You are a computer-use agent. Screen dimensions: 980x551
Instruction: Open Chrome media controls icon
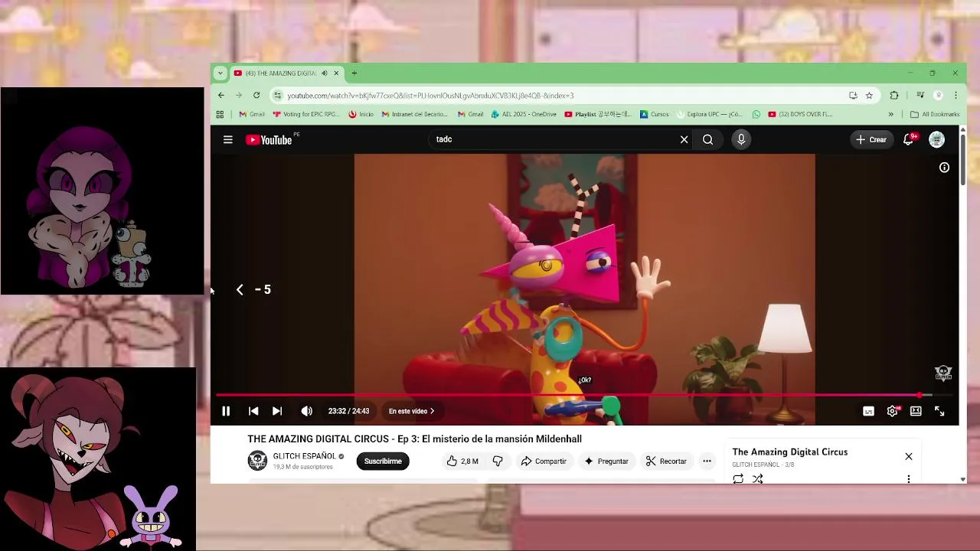[x=920, y=96]
